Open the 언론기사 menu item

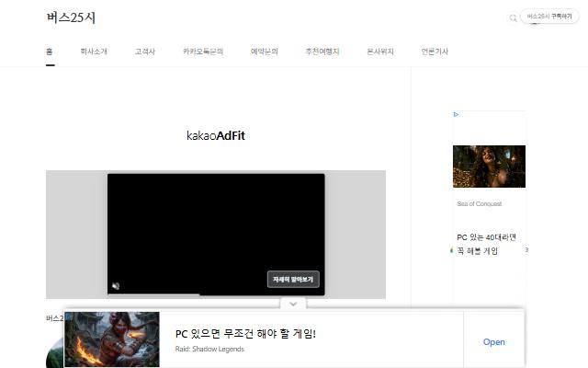coord(435,52)
